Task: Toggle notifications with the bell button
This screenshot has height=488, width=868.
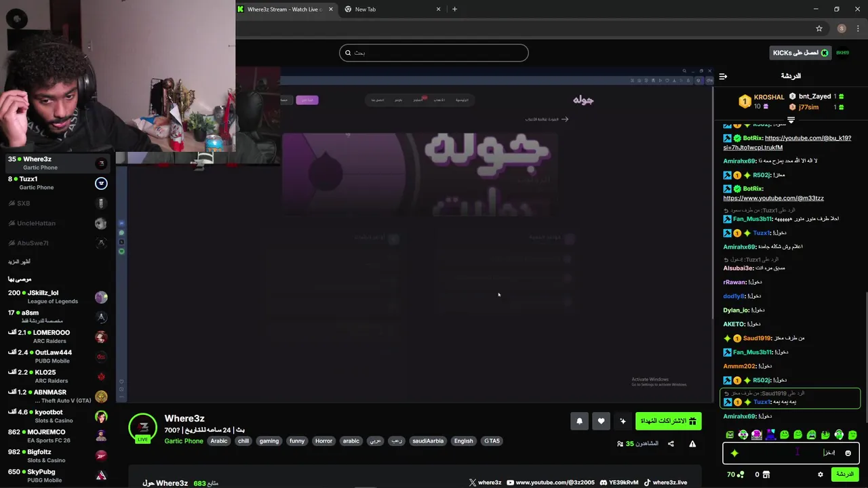Action: point(579,421)
